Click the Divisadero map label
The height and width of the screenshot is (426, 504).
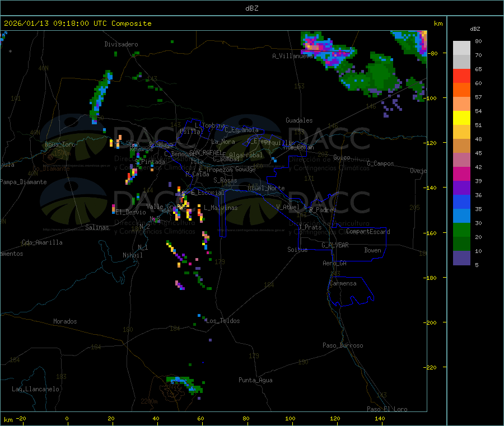pos(121,44)
